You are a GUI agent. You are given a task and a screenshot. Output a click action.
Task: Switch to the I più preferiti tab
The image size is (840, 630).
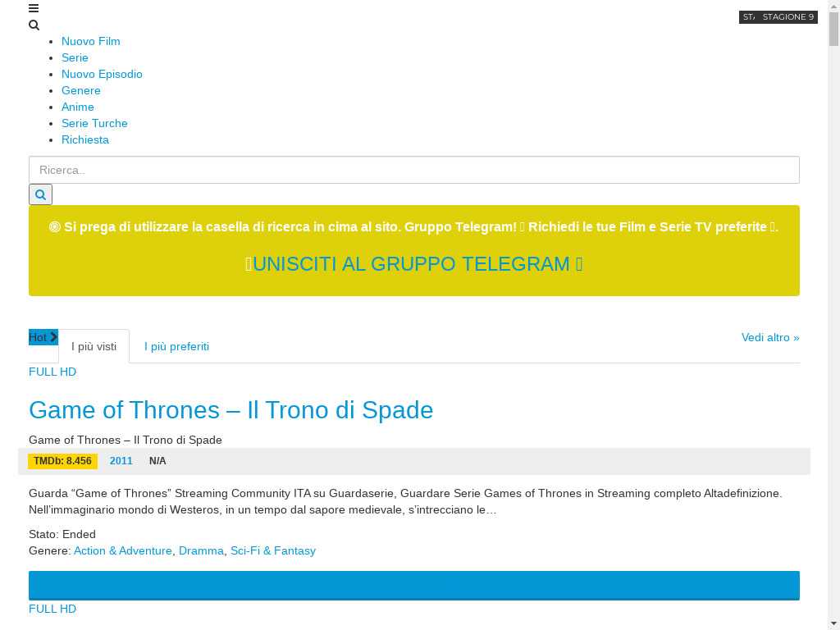point(177,347)
